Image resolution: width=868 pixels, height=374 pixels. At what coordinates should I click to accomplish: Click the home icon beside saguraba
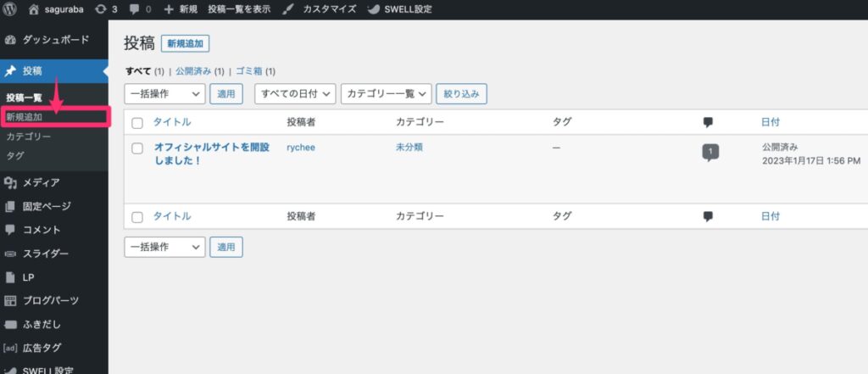click(34, 9)
